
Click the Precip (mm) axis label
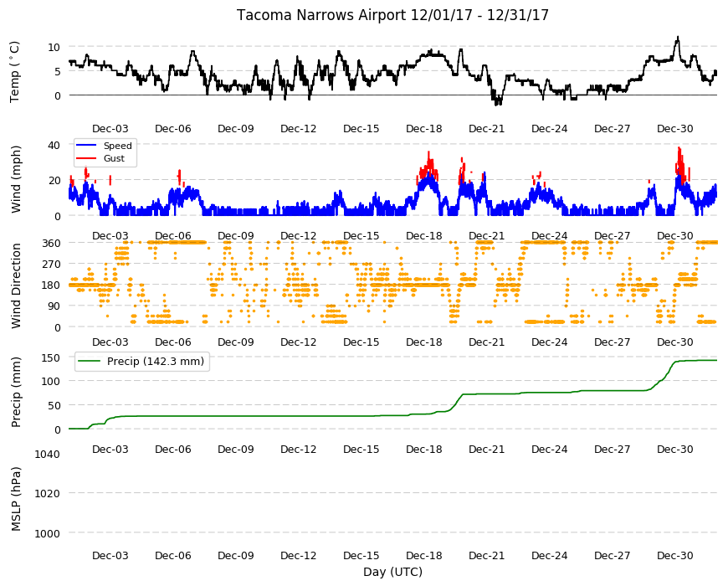pyautogui.click(x=16, y=392)
